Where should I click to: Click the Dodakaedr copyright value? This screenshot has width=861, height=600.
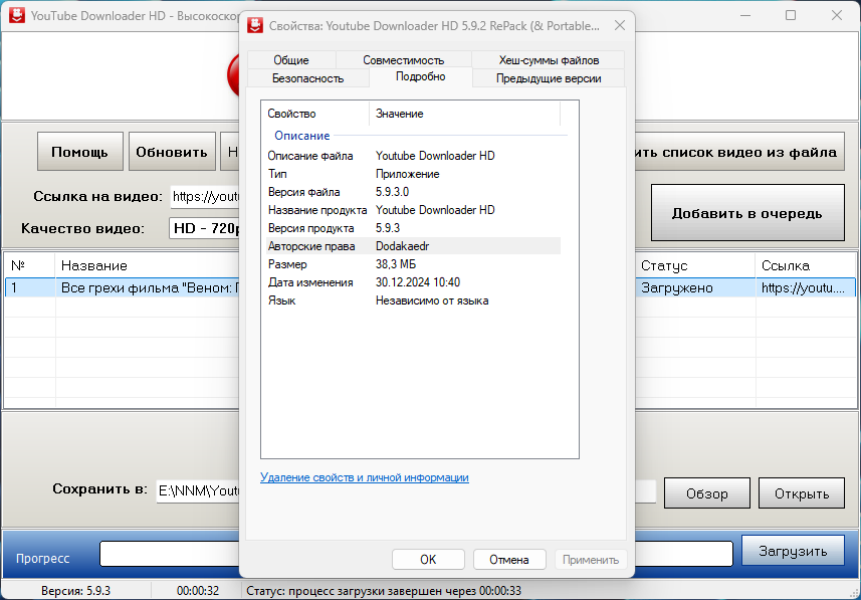[402, 246]
